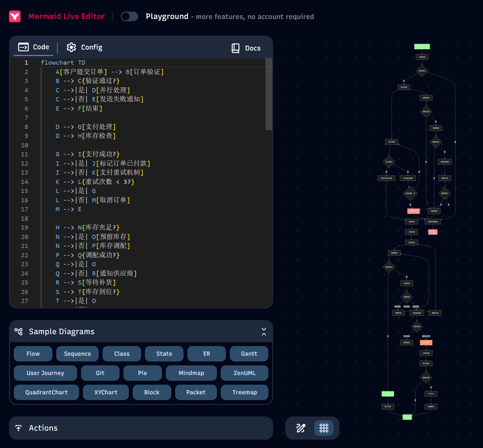
Task: Toggle the Playground switch on
Action: [x=129, y=16]
